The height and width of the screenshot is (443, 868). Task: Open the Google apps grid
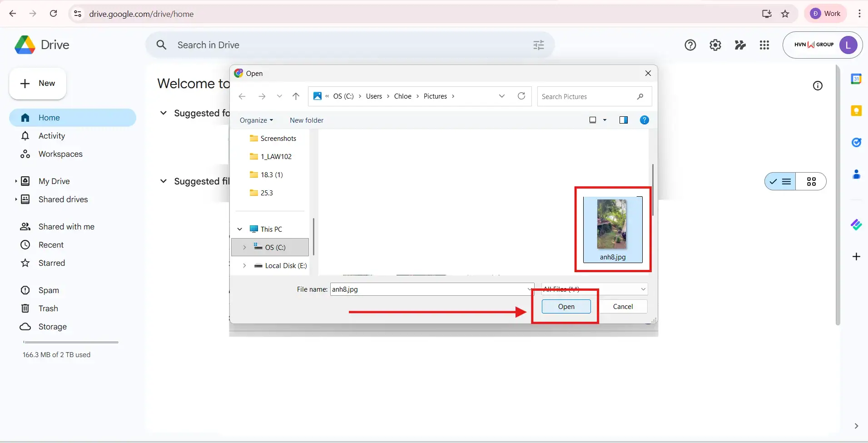point(765,45)
